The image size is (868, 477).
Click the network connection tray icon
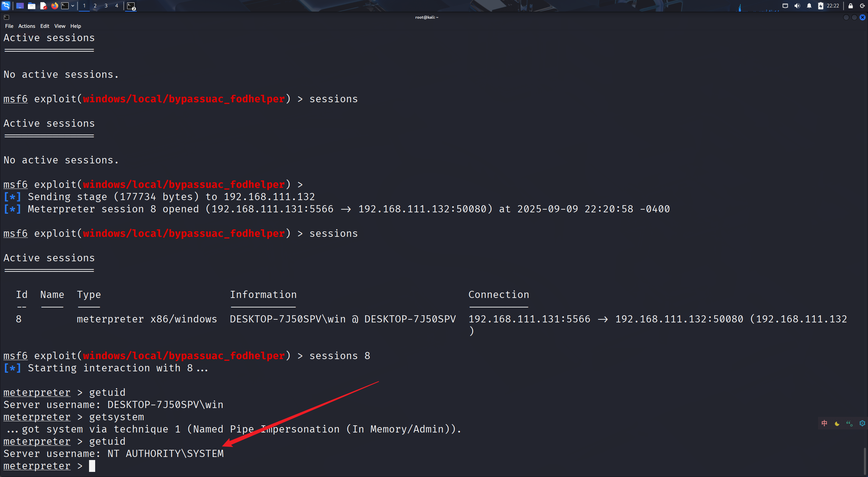point(785,5)
